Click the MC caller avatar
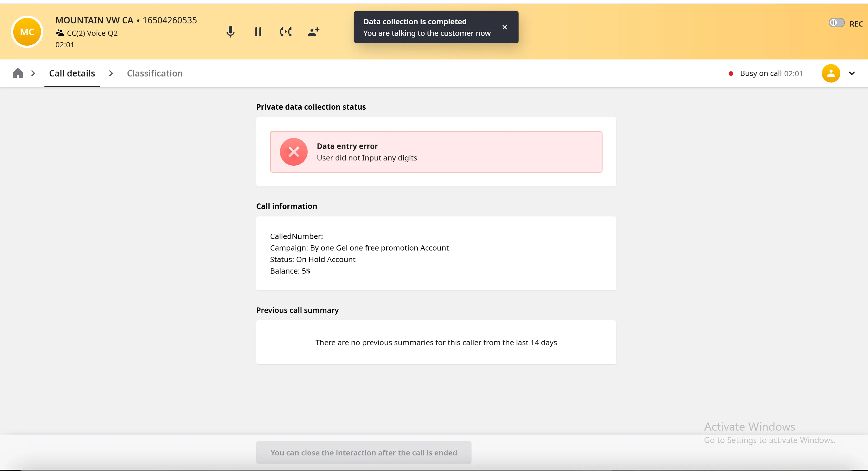The image size is (868, 471). [27, 32]
